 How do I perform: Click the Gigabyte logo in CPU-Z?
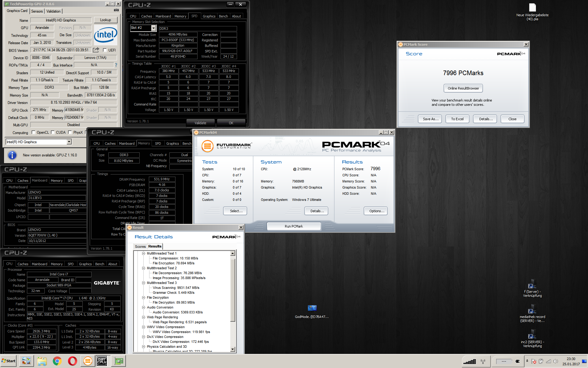tap(107, 283)
